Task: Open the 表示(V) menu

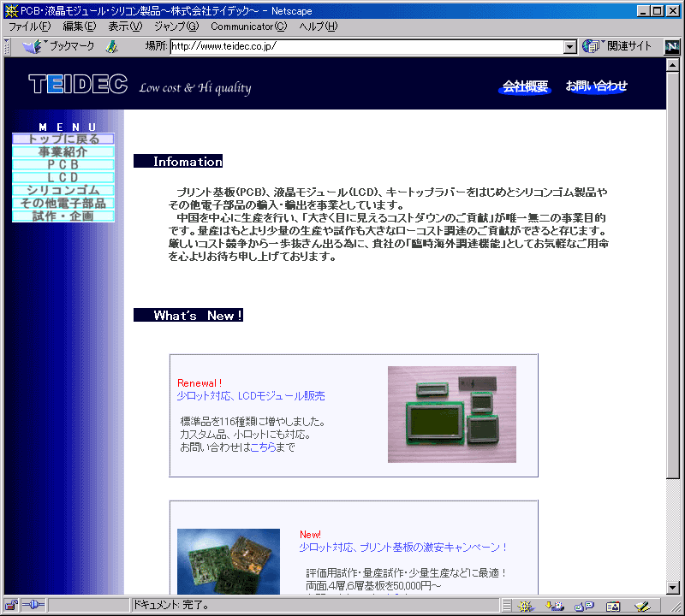Action: coord(125,27)
